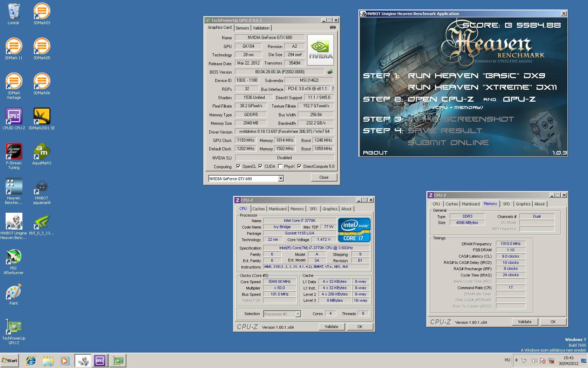
Task: Select Heaven Benchmark desktop icon
Action: (14, 191)
